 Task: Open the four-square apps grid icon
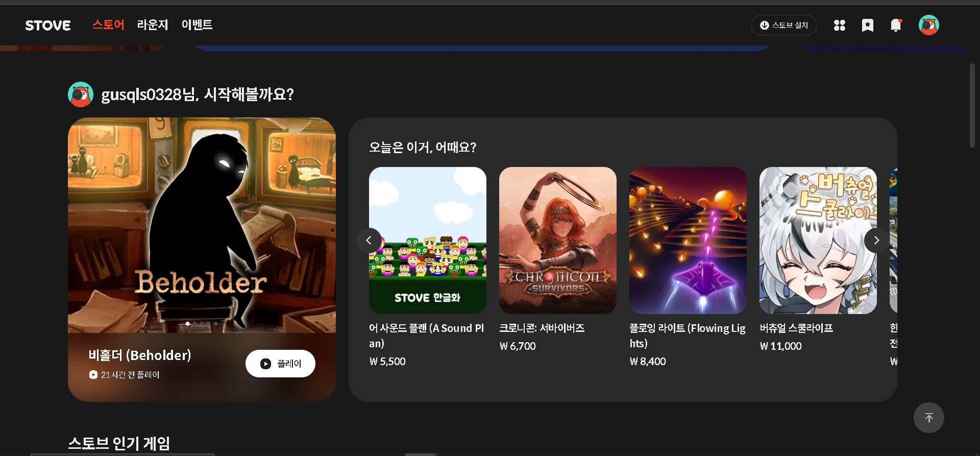click(x=840, y=25)
